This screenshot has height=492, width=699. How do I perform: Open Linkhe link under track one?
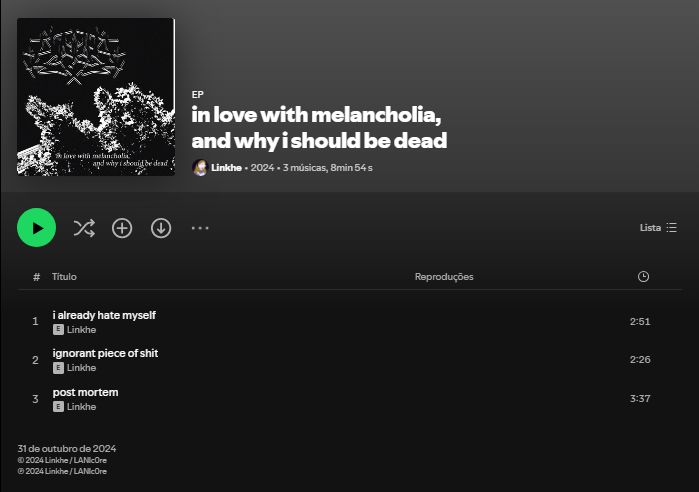[x=82, y=330]
